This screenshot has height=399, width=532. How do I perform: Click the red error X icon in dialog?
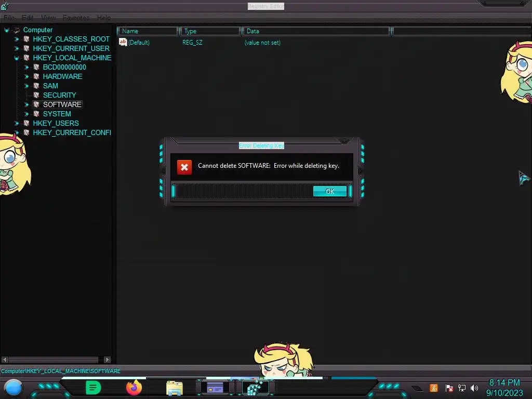click(x=184, y=167)
